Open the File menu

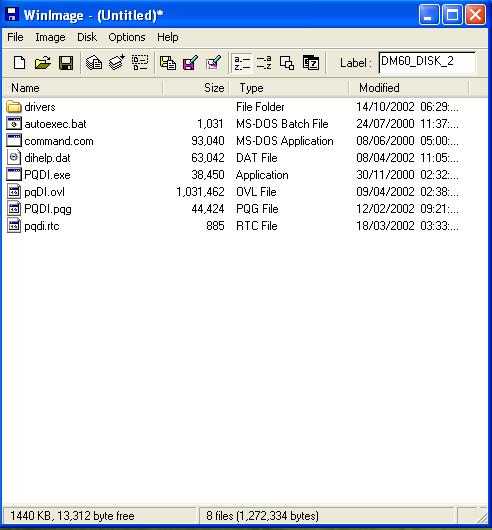point(15,37)
